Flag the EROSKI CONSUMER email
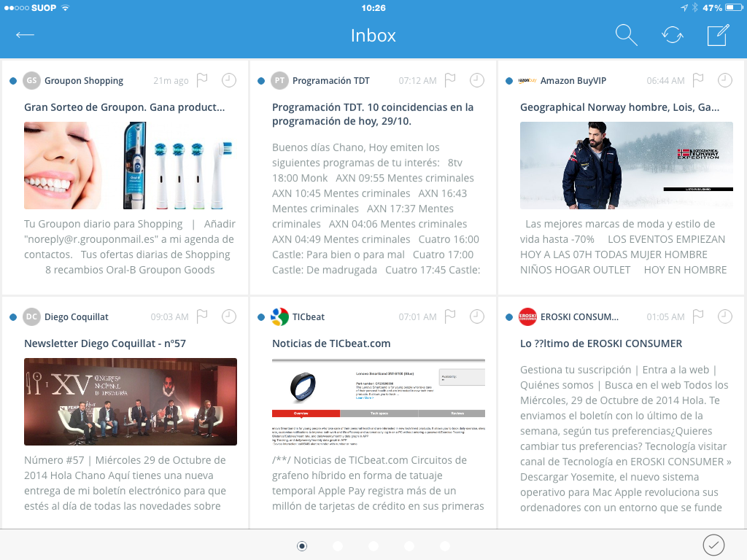The image size is (747, 560). point(698,316)
